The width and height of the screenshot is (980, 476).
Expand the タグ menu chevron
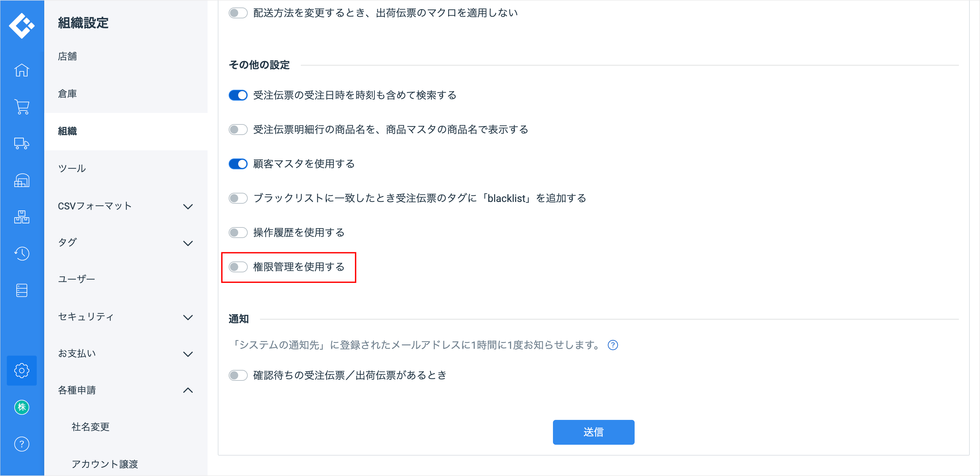pos(188,243)
